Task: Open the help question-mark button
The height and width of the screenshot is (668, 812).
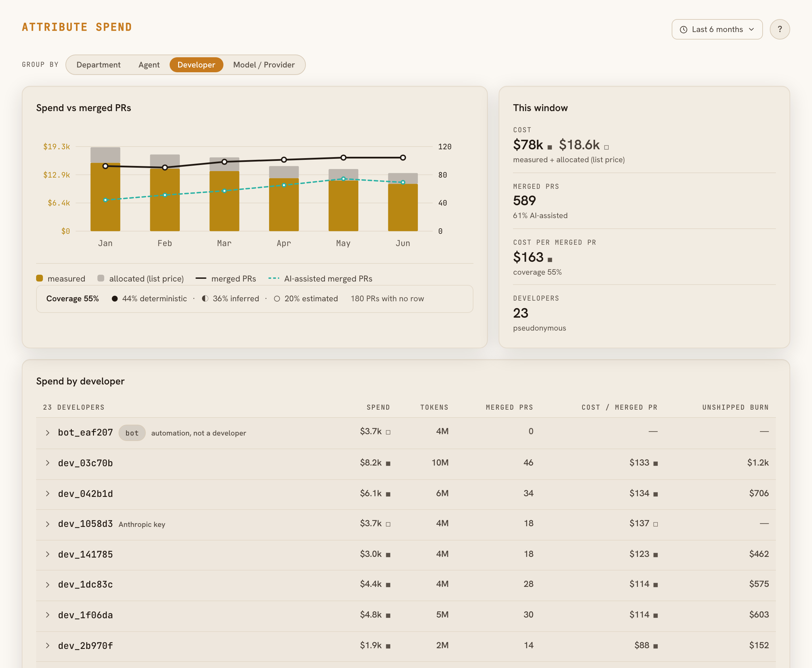Action: (x=779, y=29)
